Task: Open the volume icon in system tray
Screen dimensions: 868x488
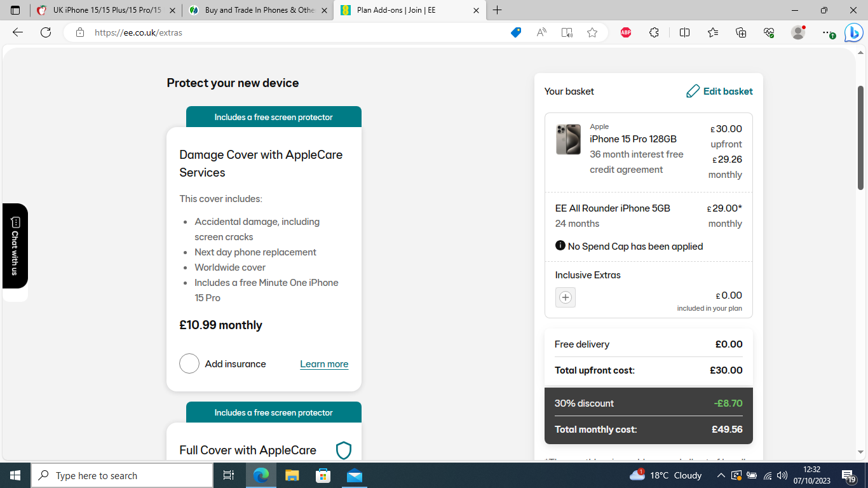Action: 782,475
